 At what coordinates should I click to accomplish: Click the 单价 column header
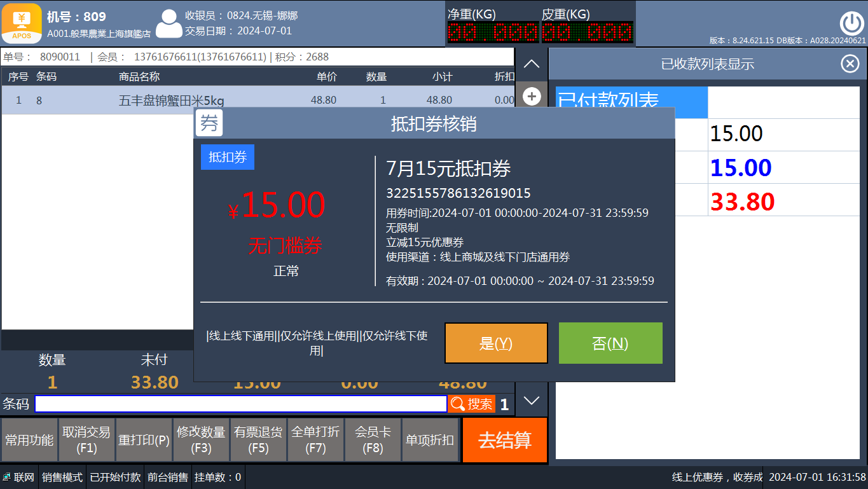[x=327, y=76]
